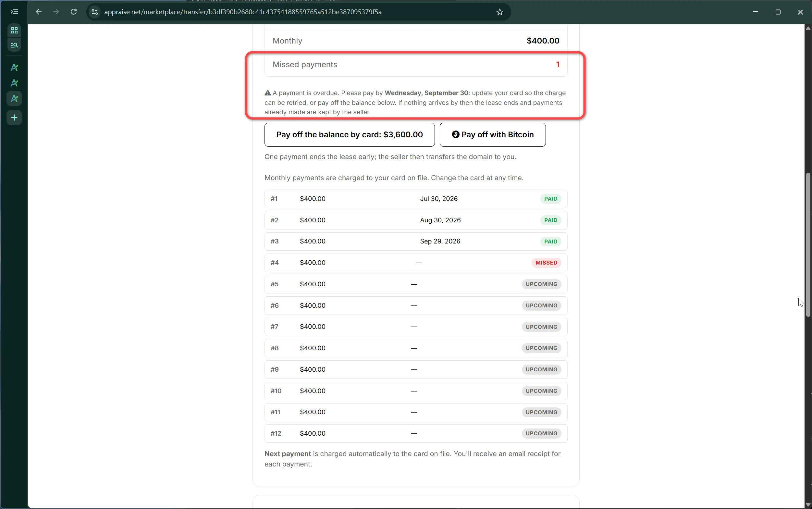The width and height of the screenshot is (812, 509).
Task: Bookmark this page with the star icon
Action: (500, 12)
